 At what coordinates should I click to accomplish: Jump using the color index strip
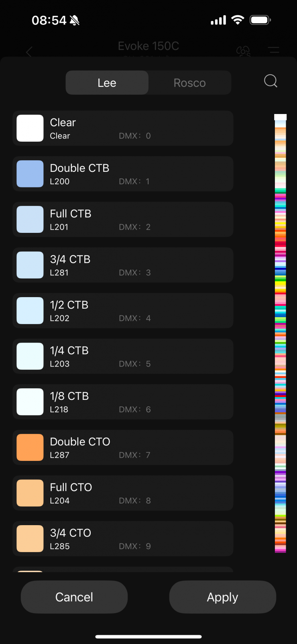tap(280, 333)
